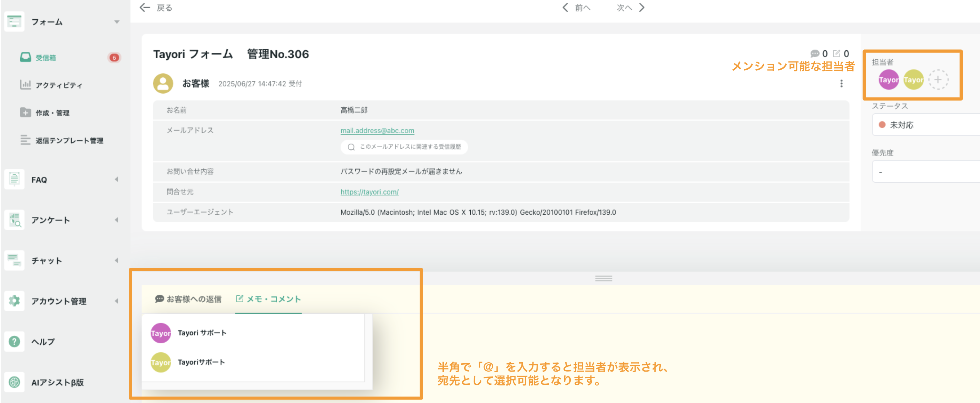Click the FAQ document icon
The height and width of the screenshot is (403, 980).
pyautogui.click(x=14, y=179)
